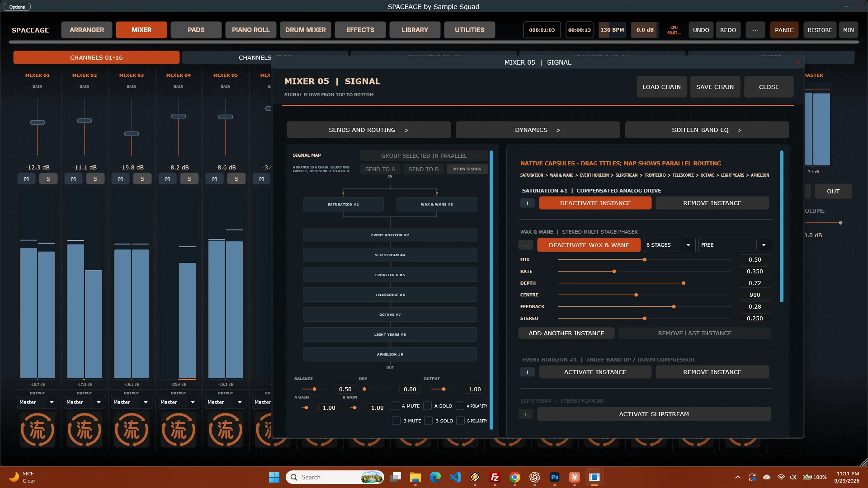Enable the A MUTE checkbox
Viewport: 868px width, 488px height.
(395, 406)
